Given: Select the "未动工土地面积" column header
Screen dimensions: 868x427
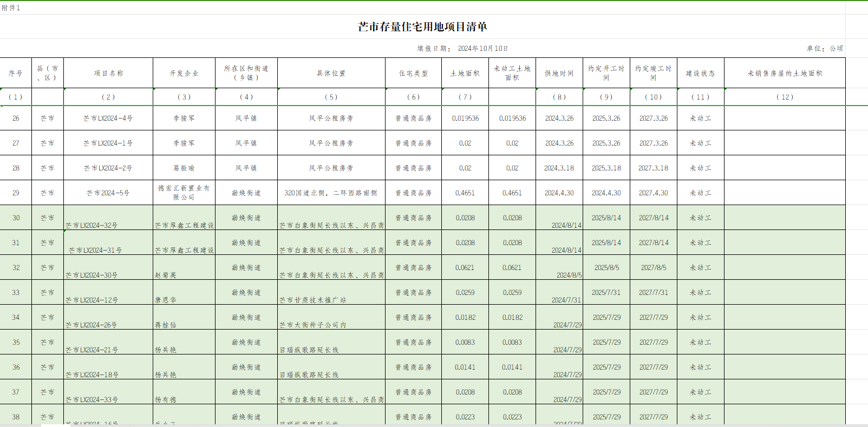Looking at the screenshot, I should tap(512, 73).
